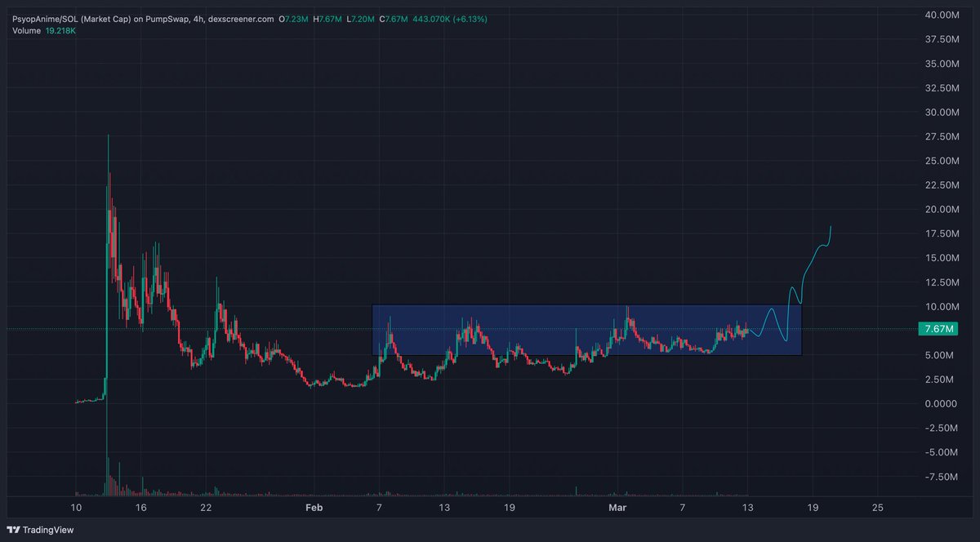
Task: Click the 20.00M price axis label
Action: [942, 209]
